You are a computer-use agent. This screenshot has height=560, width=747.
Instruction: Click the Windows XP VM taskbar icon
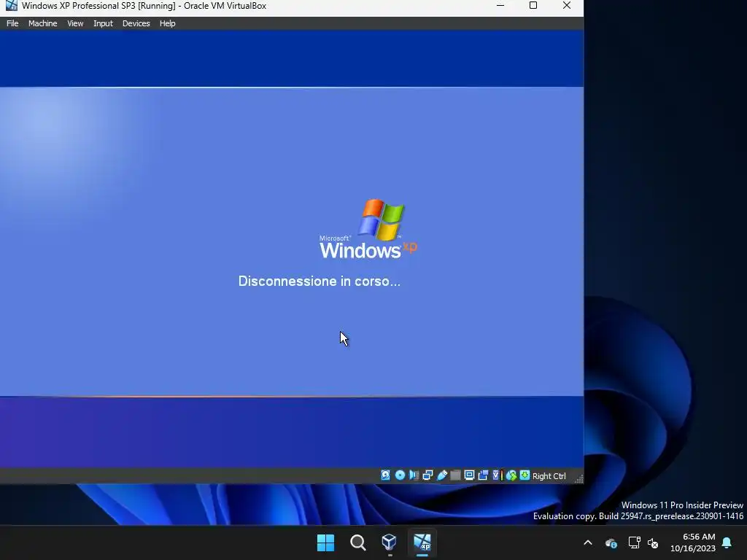(422, 542)
